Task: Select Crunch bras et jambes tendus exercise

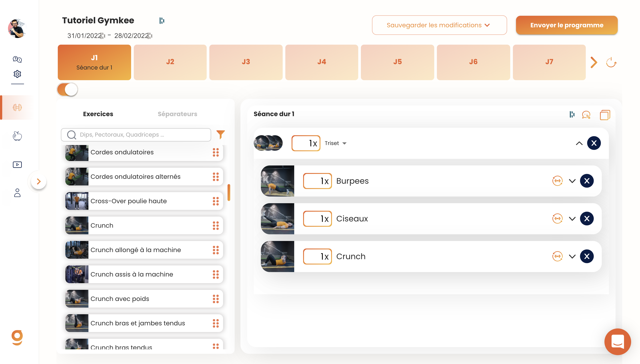Action: pos(144,323)
